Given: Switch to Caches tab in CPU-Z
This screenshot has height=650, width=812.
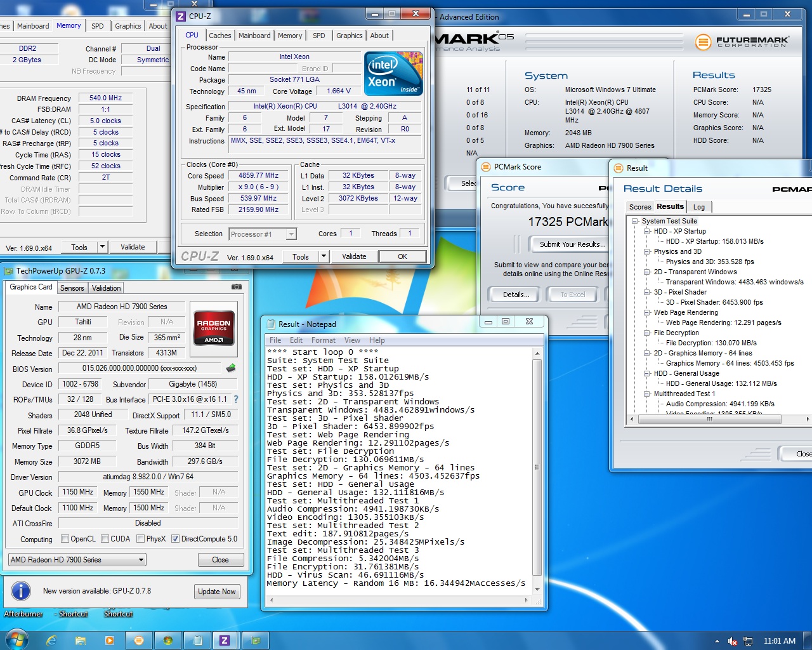Looking at the screenshot, I should click(x=220, y=36).
